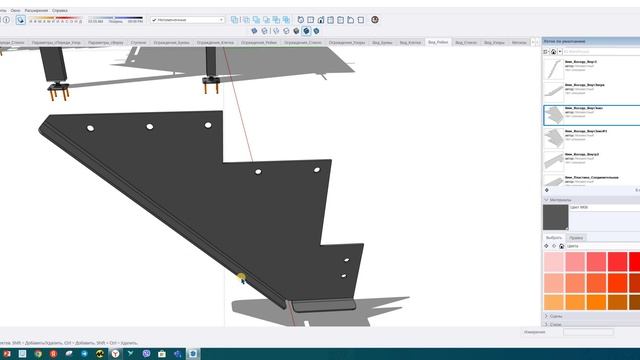Enable Shaded With Textures style

pos(306,31)
